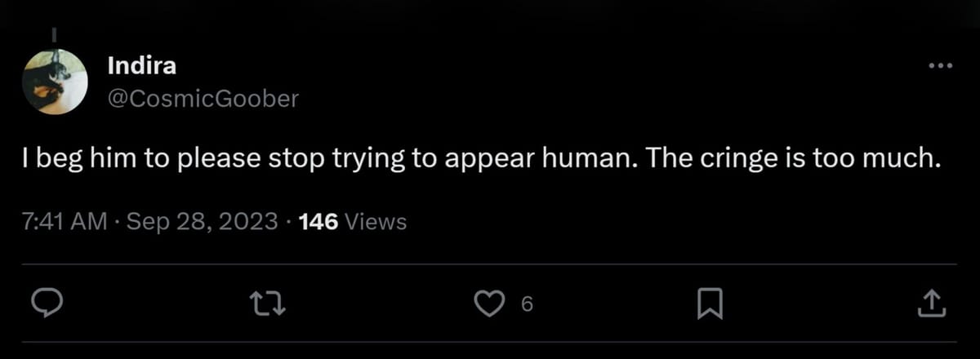Open the share icon menu
The width and height of the screenshot is (980, 359).
tap(931, 304)
